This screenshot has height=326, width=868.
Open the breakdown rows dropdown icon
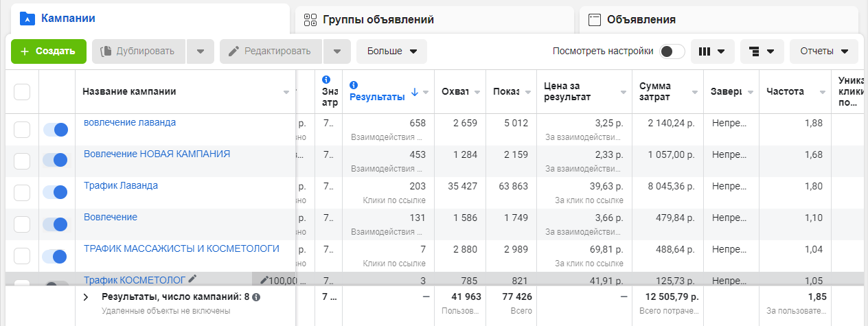click(x=762, y=51)
